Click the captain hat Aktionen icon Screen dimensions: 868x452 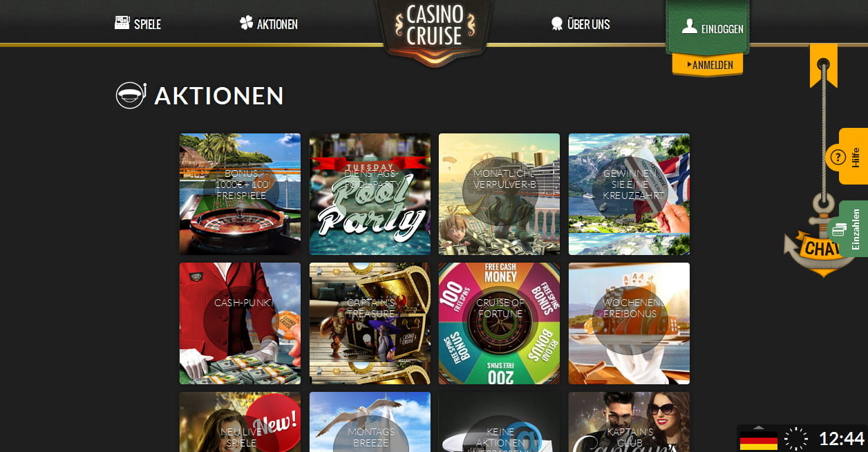[130, 95]
